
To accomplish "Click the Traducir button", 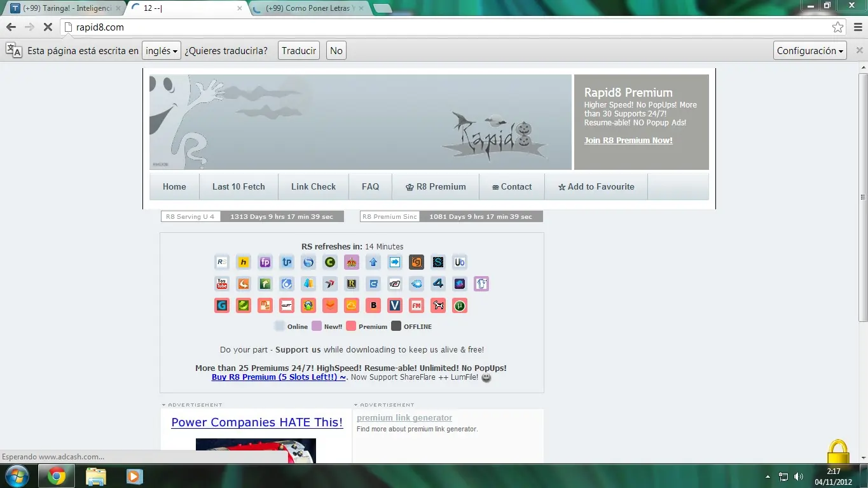I will pos(299,51).
